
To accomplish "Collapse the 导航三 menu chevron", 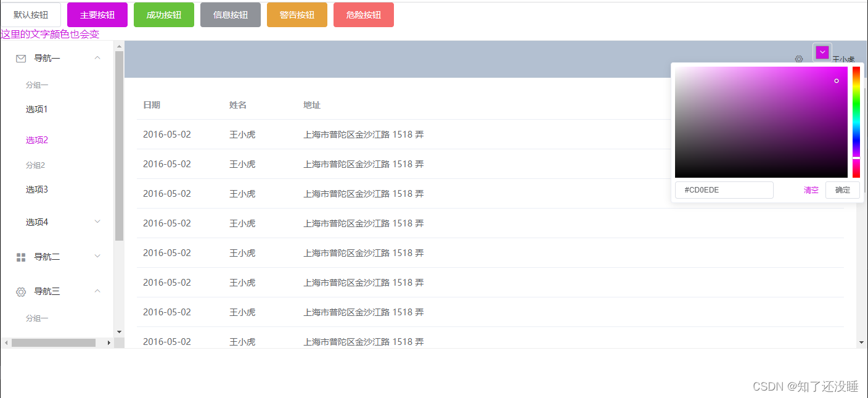I will coord(97,291).
